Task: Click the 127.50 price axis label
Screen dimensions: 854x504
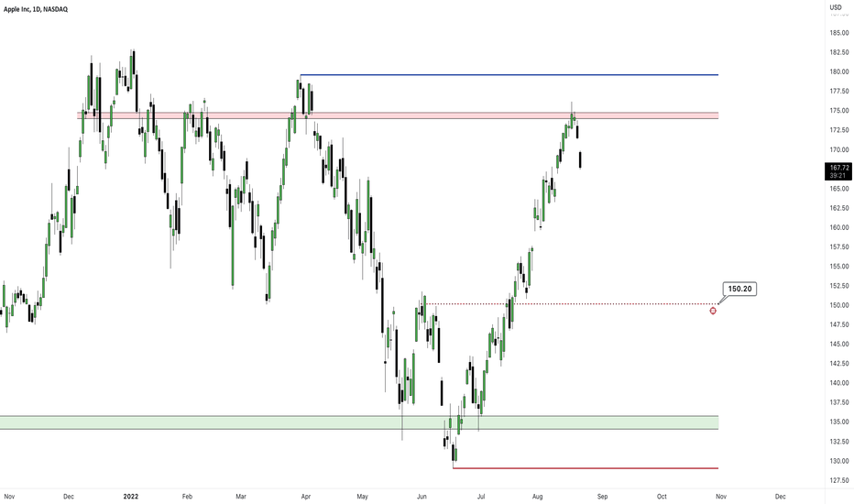Action: click(x=839, y=480)
